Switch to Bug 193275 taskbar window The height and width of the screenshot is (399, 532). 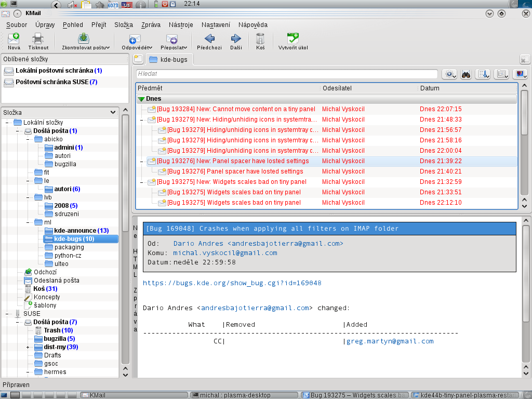click(x=355, y=395)
